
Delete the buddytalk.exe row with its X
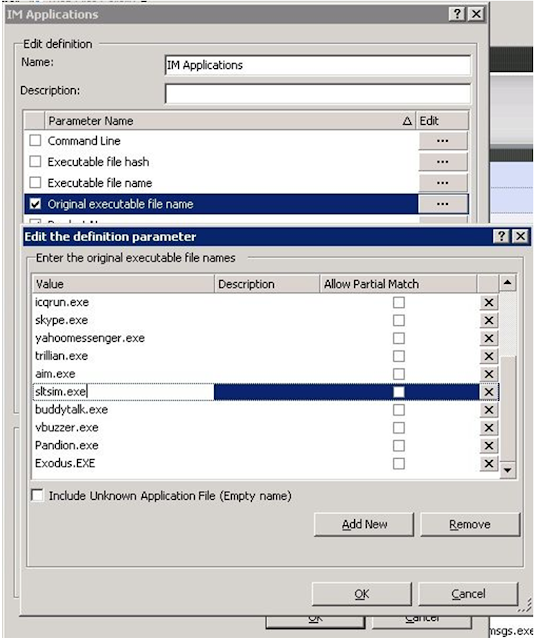489,410
